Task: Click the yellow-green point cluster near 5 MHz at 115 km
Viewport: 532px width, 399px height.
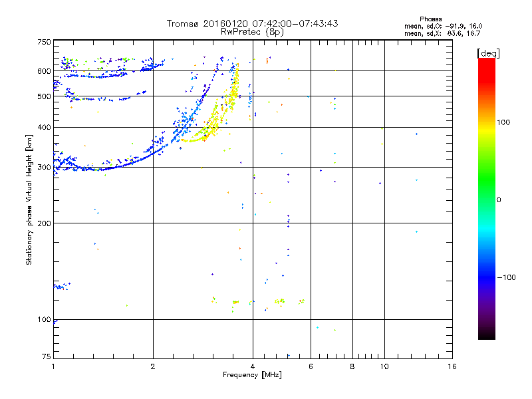Action: tap(280, 301)
